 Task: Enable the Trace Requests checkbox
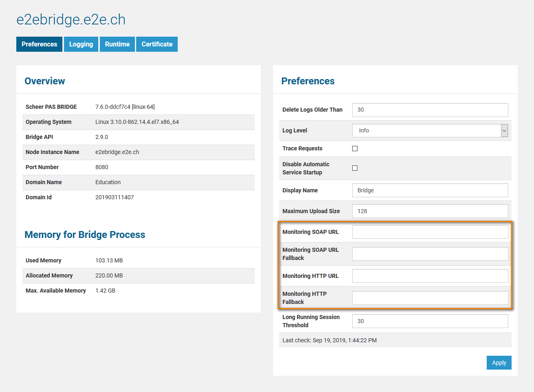(355, 149)
